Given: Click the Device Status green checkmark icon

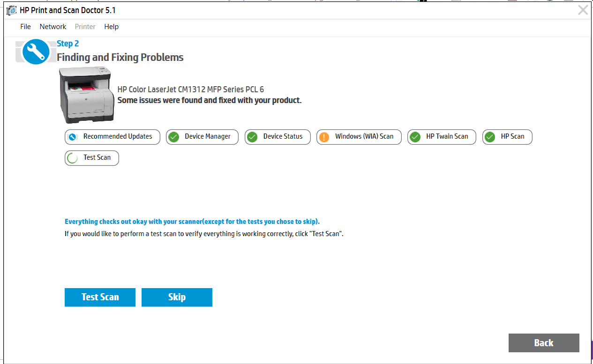Looking at the screenshot, I should 252,137.
